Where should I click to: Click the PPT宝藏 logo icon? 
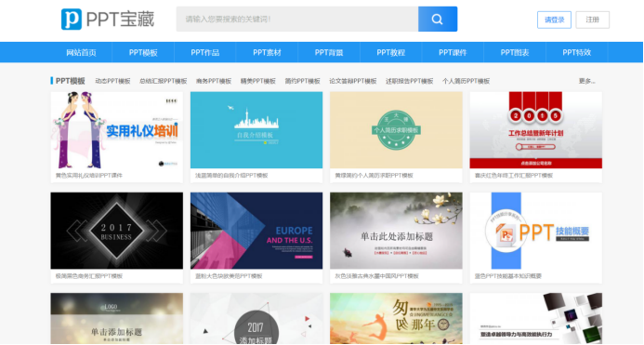point(72,20)
